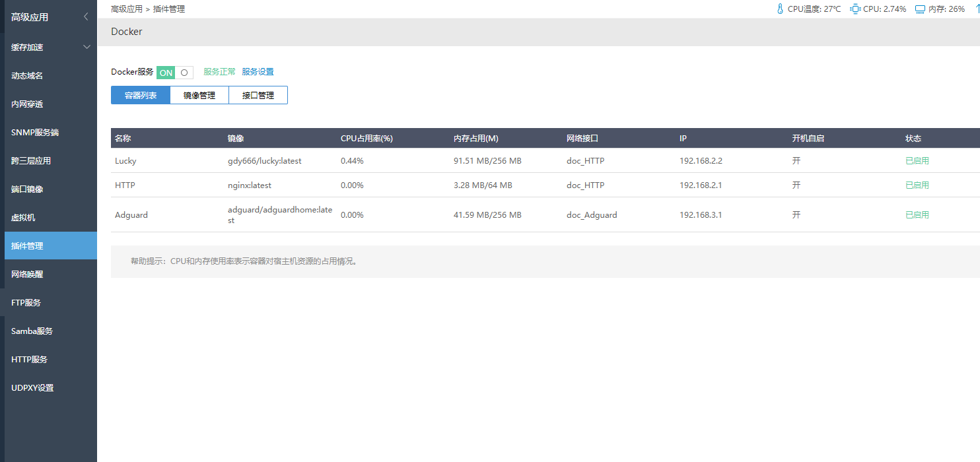Open the 服务设置 link
The width and height of the screenshot is (980, 462).
click(x=258, y=72)
